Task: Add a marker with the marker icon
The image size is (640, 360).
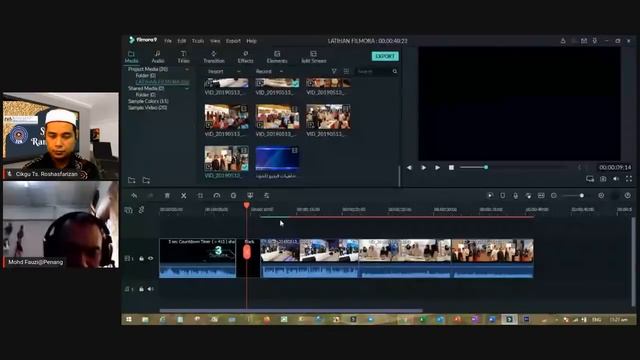Action: click(502, 196)
